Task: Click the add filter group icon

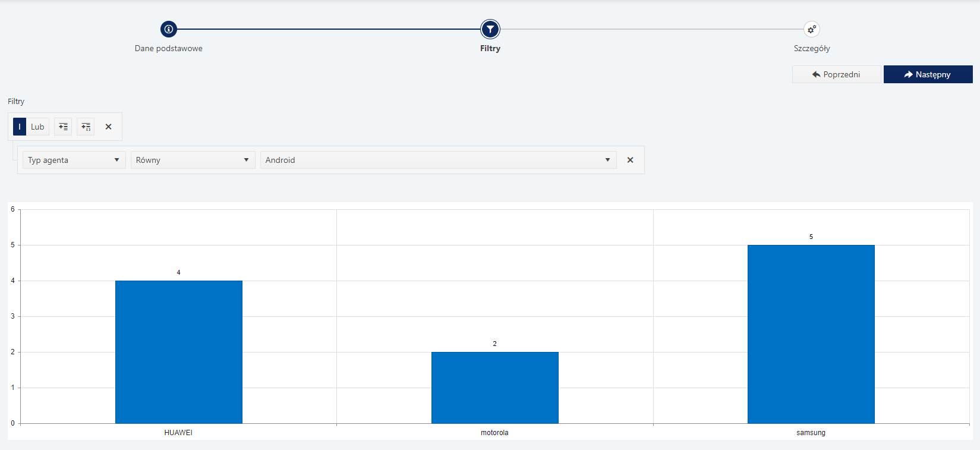Action: point(86,127)
